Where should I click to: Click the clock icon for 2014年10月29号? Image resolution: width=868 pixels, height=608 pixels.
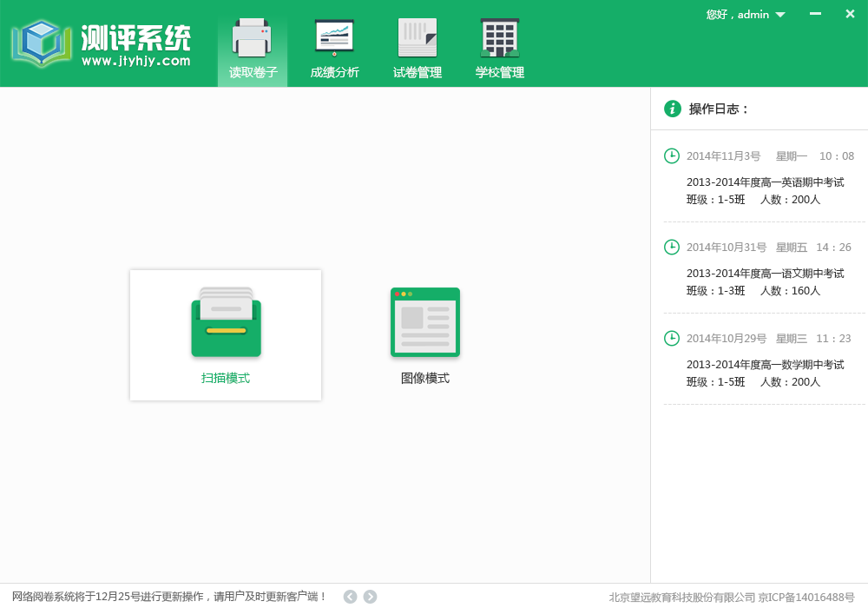click(672, 339)
